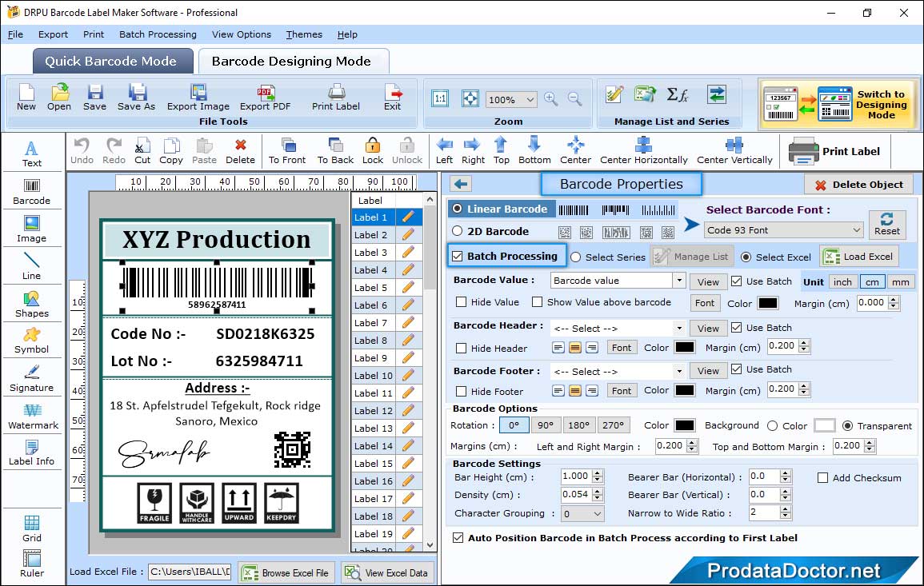The image size is (924, 586).
Task: Select the 2D Barcode radio button
Action: (458, 231)
